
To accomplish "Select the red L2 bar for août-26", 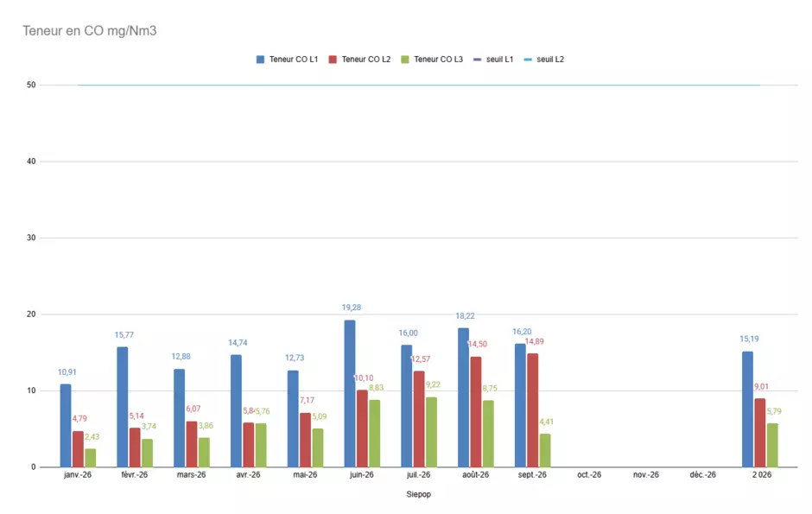I will point(476,412).
